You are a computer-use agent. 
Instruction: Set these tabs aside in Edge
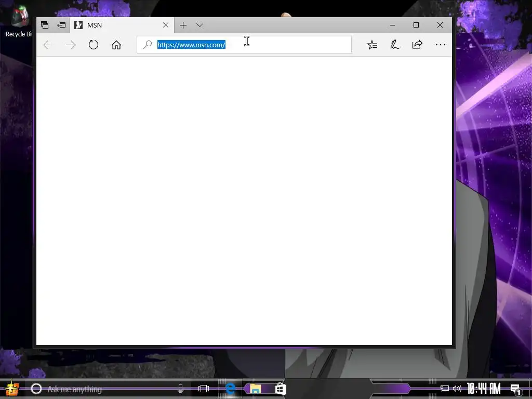click(61, 25)
